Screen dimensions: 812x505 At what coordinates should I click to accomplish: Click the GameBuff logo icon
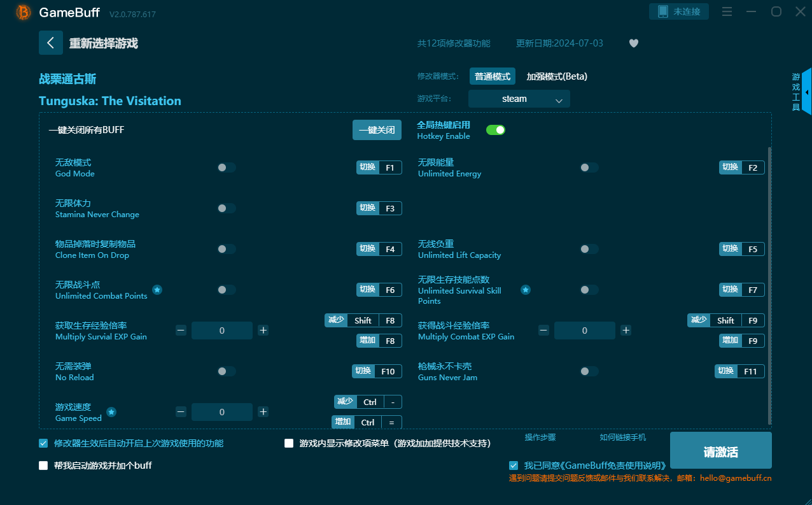[x=23, y=12]
